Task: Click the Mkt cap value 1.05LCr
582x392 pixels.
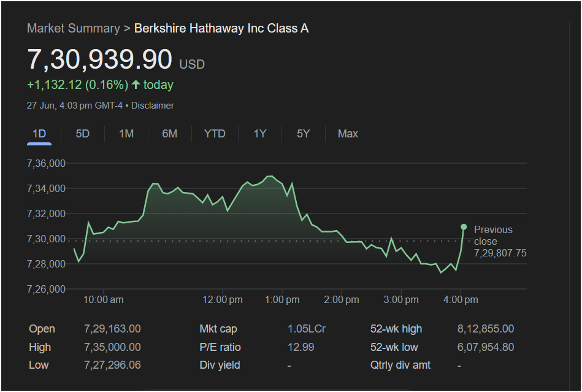Action: click(306, 329)
